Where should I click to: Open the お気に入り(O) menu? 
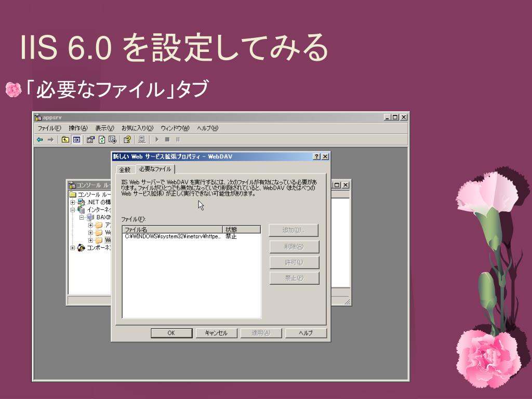137,128
